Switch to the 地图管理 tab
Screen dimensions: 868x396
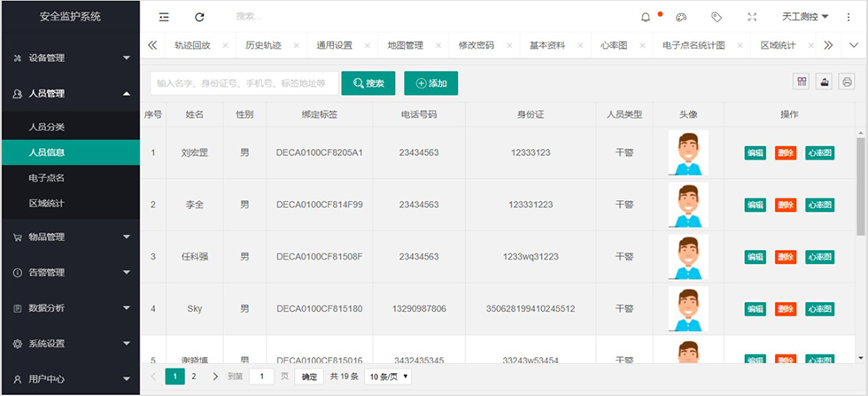tap(406, 46)
